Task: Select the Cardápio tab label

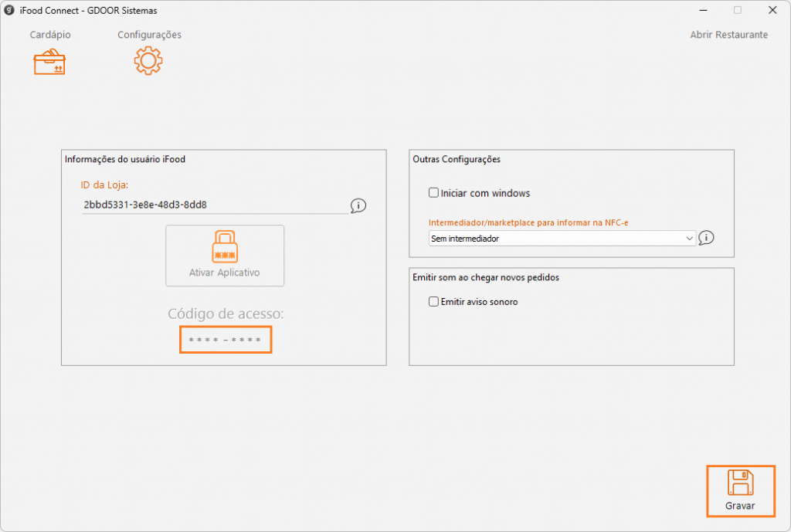Action: [x=50, y=35]
